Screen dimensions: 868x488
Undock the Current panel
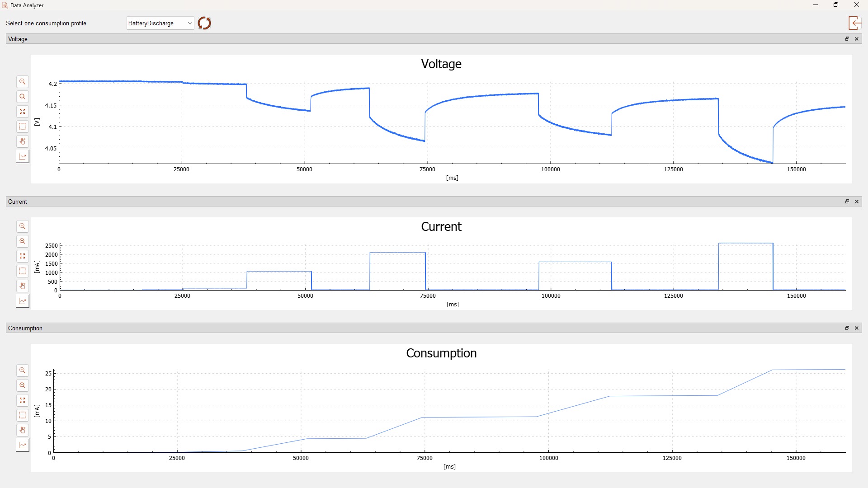click(x=847, y=202)
